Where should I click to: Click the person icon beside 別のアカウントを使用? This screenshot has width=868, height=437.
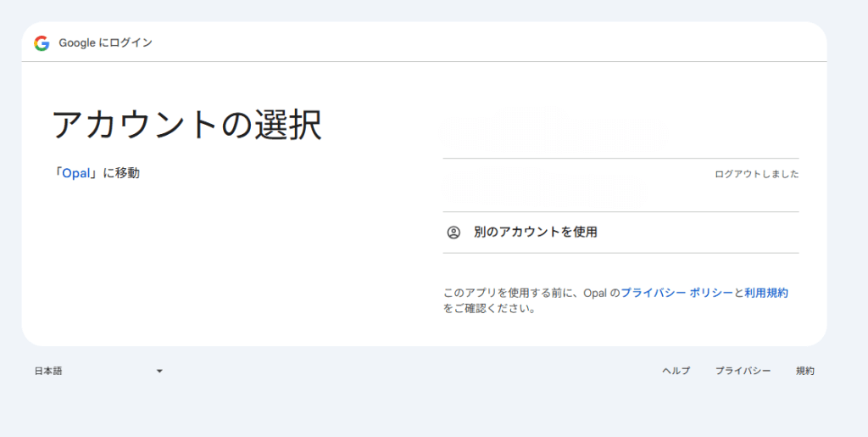tap(453, 233)
